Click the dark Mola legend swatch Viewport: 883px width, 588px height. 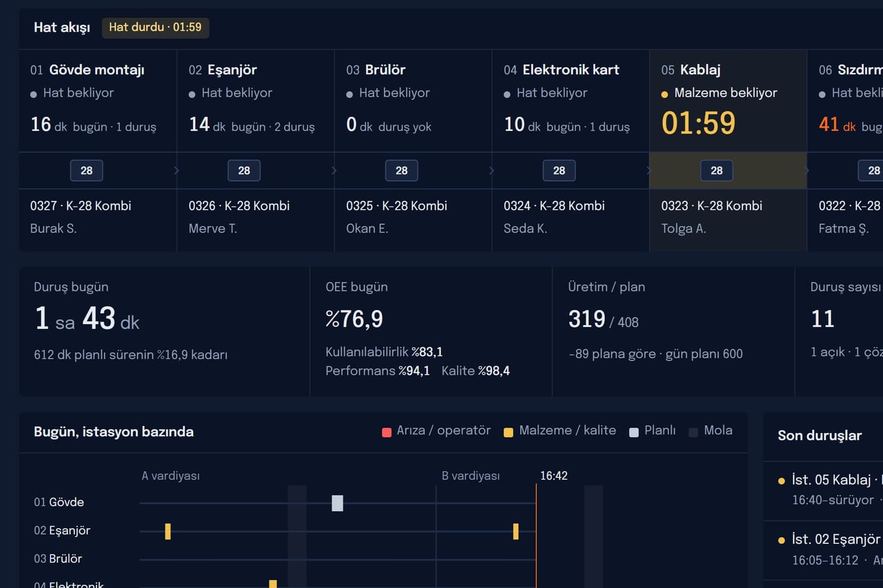tap(693, 432)
